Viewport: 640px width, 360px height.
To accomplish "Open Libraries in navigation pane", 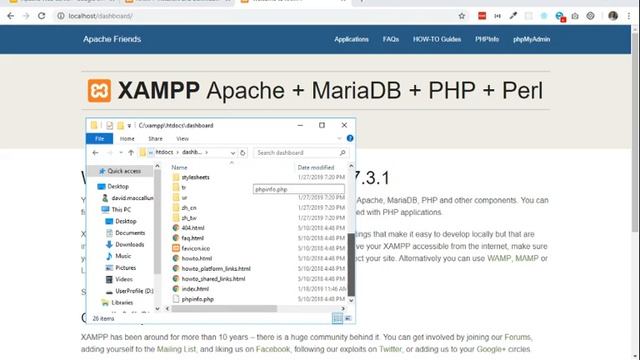I will tap(122, 302).
